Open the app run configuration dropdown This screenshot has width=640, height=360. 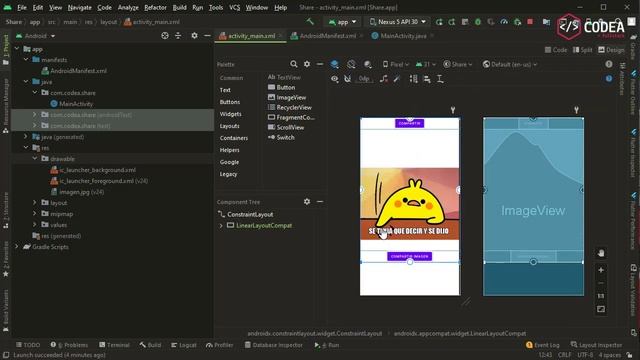[342, 22]
